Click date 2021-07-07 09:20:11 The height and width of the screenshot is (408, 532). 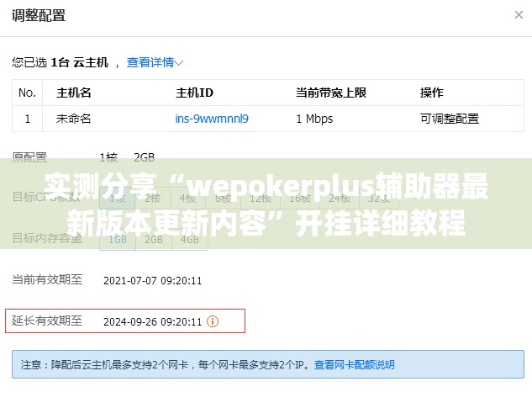tap(152, 281)
